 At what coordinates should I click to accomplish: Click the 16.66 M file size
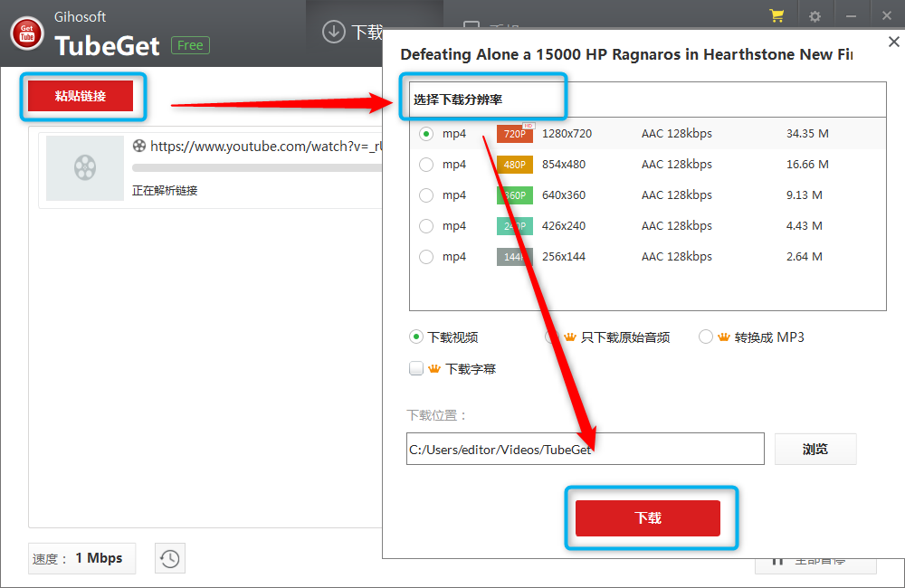(807, 165)
